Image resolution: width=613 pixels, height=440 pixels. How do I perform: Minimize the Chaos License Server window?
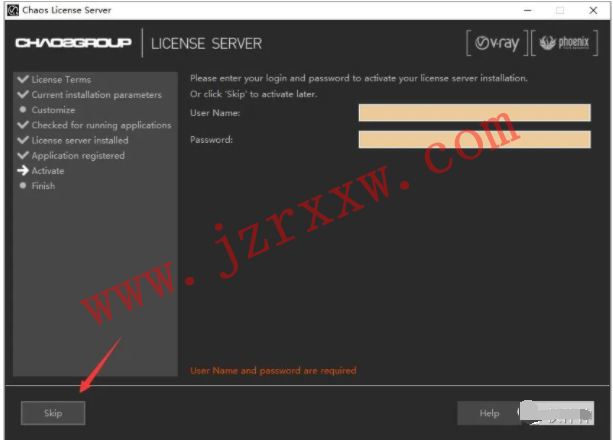[x=527, y=11]
